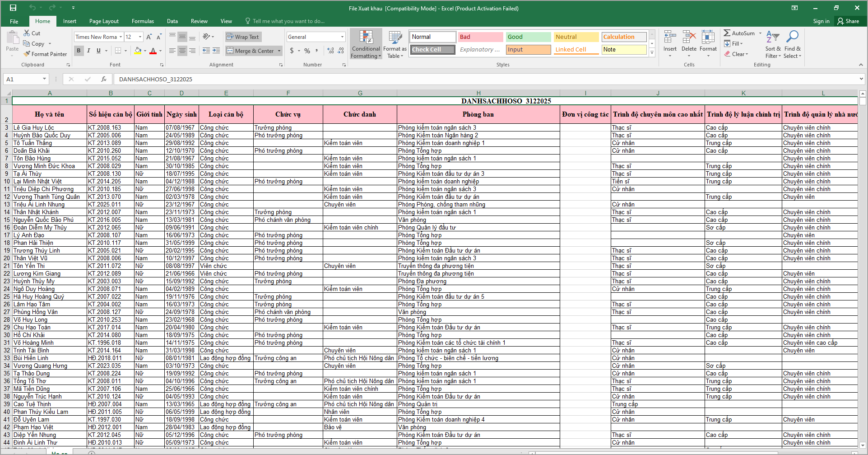Open the Formulas ribbon tab

coord(143,21)
